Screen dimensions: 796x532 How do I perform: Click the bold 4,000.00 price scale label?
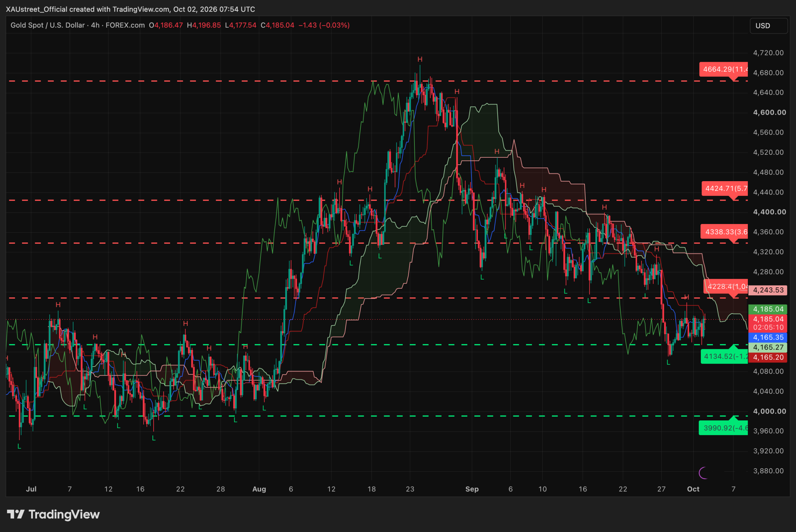tap(769, 411)
